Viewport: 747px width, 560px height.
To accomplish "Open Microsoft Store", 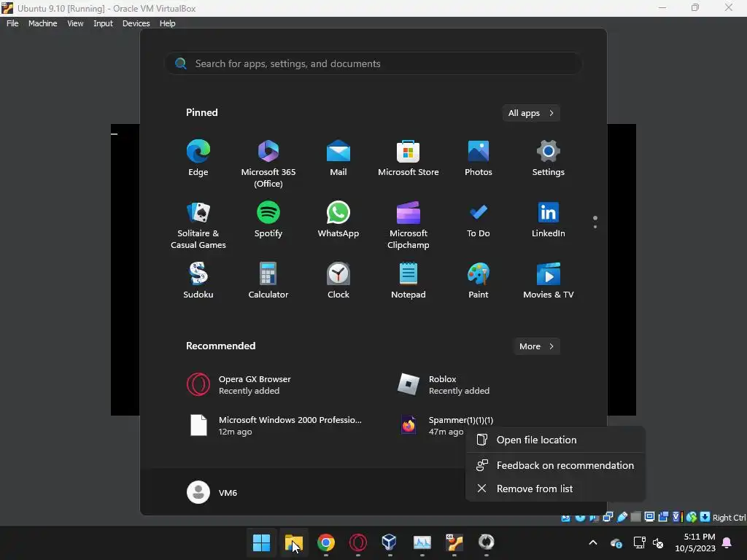I will 409,158.
